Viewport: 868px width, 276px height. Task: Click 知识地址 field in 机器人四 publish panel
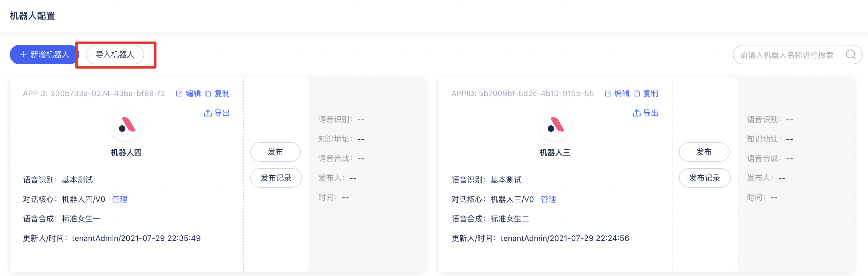coord(341,139)
